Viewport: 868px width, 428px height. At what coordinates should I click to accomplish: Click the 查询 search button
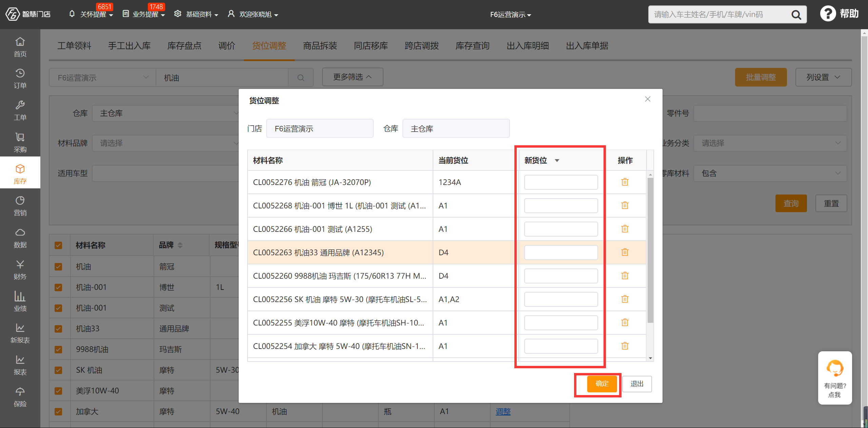pos(791,203)
